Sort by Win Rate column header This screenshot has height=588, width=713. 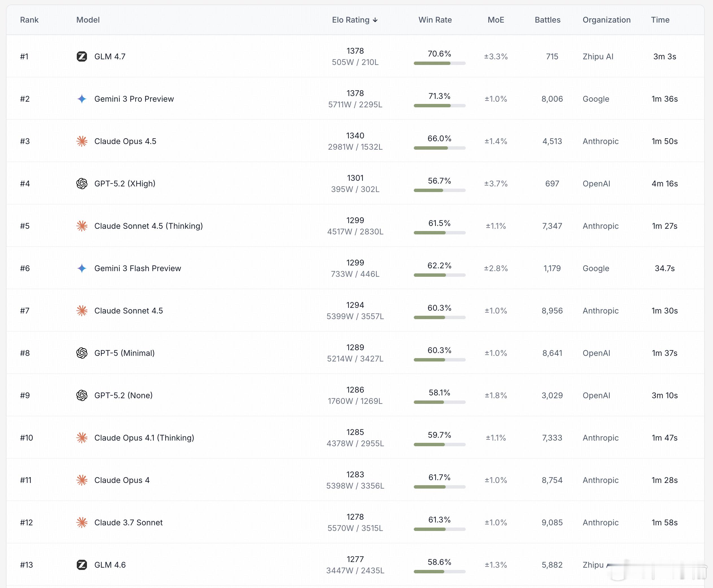(435, 20)
